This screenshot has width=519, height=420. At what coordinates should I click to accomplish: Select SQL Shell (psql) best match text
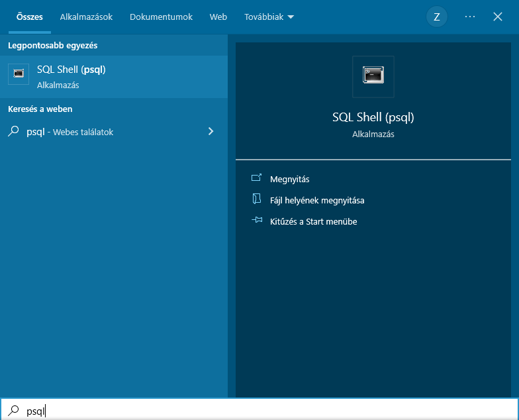(x=71, y=70)
